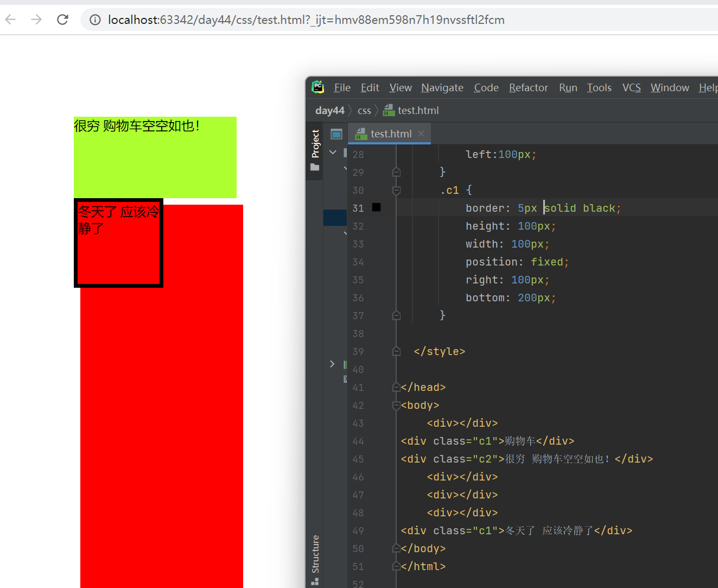This screenshot has height=588, width=718.
Task: Click the black-bordered 冬天了 box on webpage
Action: [118, 243]
